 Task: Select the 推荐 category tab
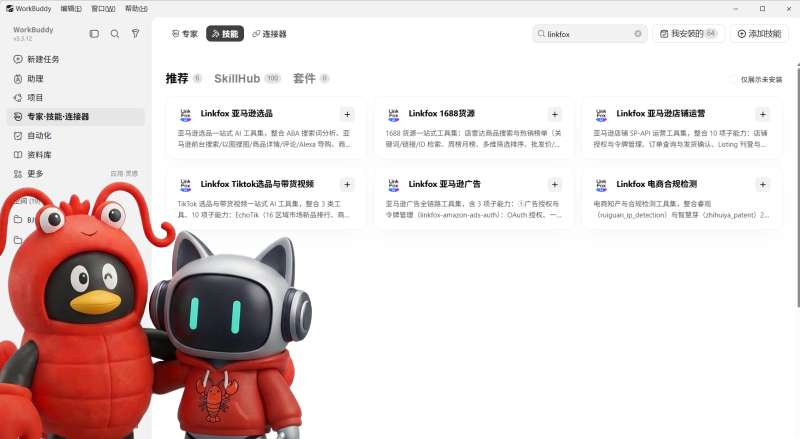184,78
